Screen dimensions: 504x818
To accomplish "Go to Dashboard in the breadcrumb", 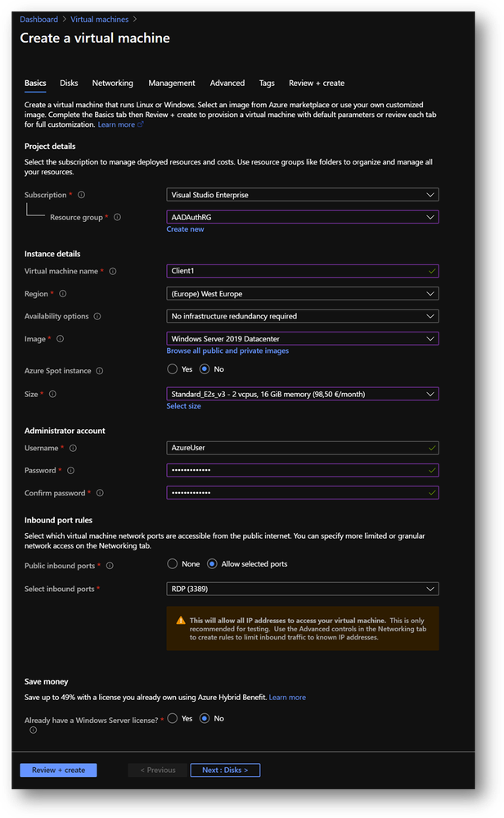I will [39, 19].
